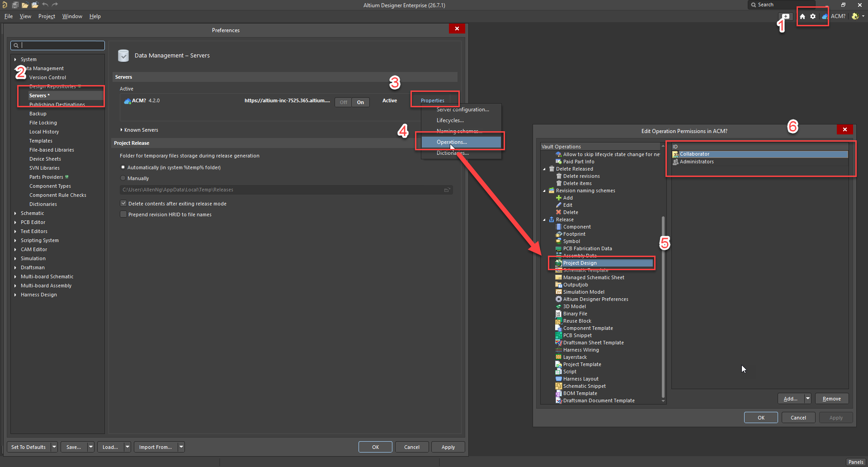Click the Open Project folder icon

(x=35, y=5)
